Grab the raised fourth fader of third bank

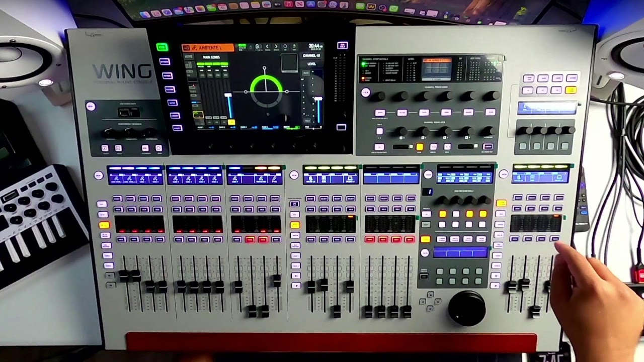pyautogui.click(x=277, y=281)
